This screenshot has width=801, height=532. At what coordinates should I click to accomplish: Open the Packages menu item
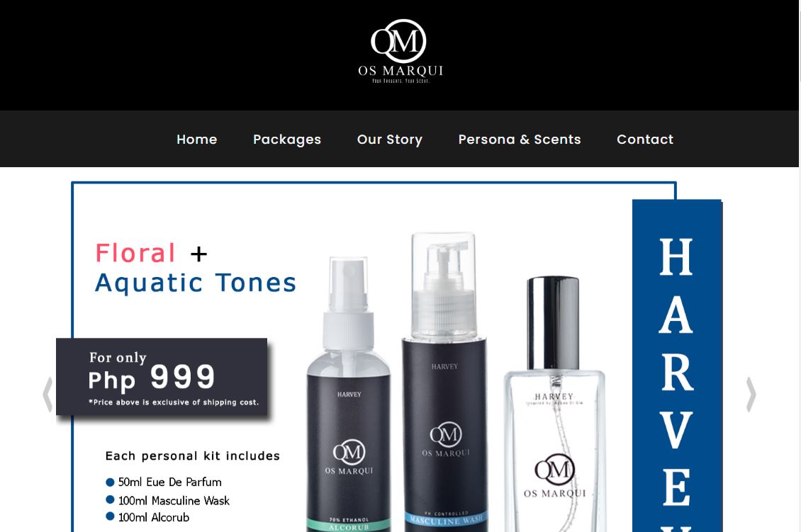(x=287, y=140)
